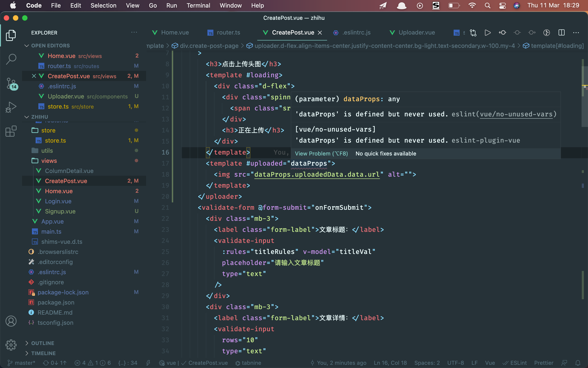Screen dimensions: 588x368
Task: Open the Terminal menu
Action: pos(198,5)
